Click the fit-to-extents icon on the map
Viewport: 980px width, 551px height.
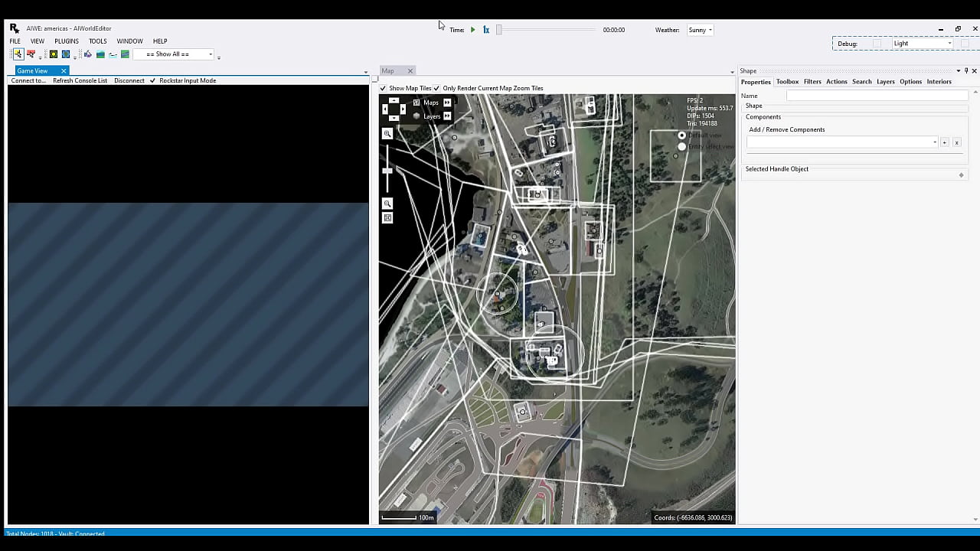point(387,218)
